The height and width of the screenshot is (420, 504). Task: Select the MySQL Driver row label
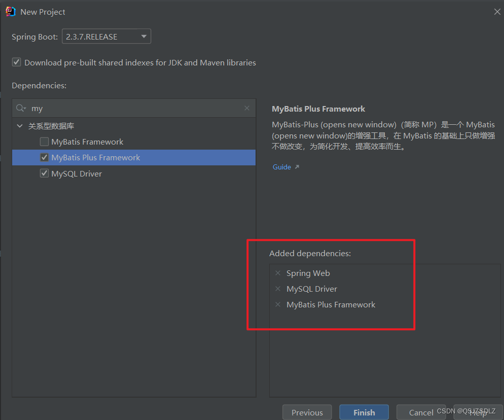click(x=77, y=173)
